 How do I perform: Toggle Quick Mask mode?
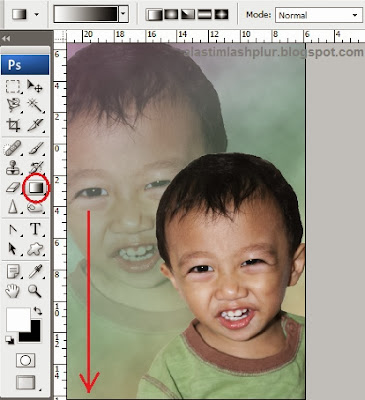click(x=25, y=360)
